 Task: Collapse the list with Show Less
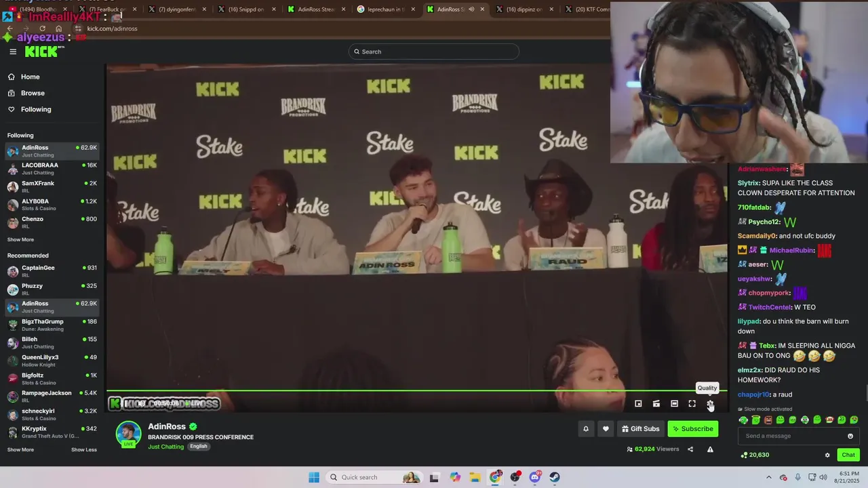pos(84,449)
